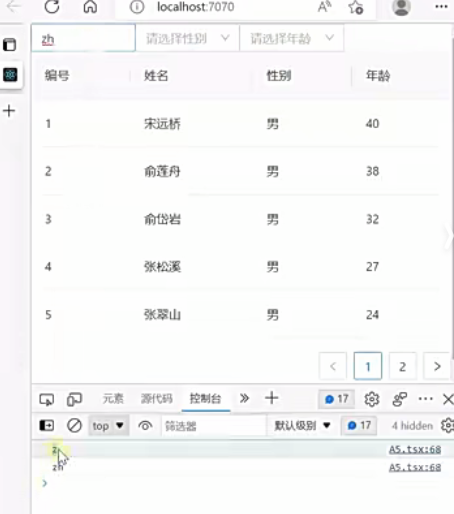Viewport: 454px width, 514px height.
Task: Click age value 40
Action: (372, 124)
